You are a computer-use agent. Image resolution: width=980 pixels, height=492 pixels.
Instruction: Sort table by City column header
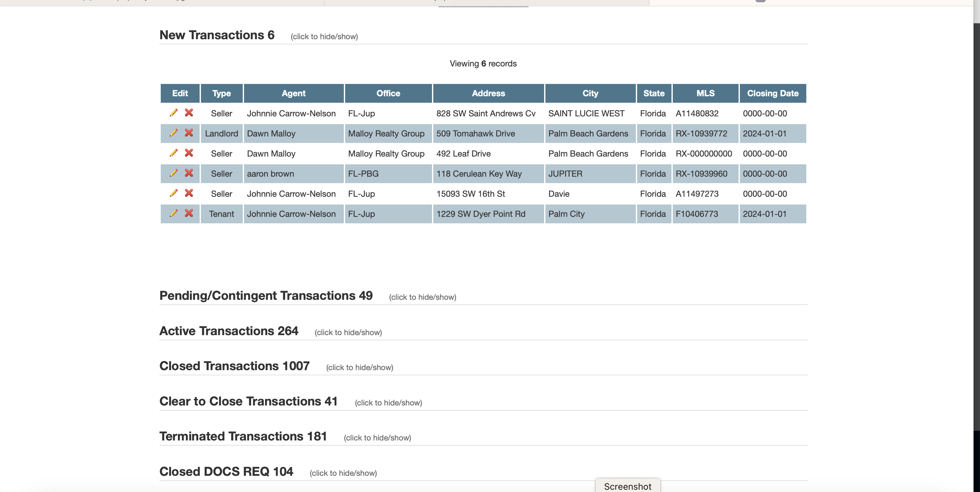coord(590,93)
